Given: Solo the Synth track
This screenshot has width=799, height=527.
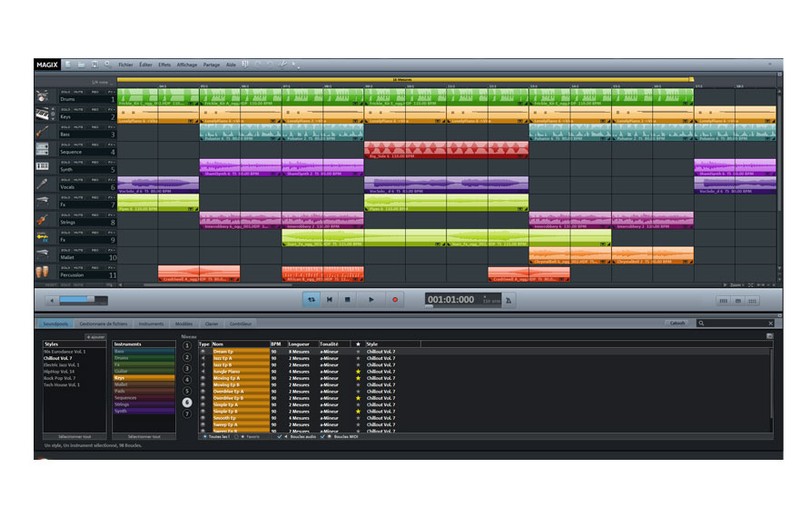Looking at the screenshot, I should point(66,163).
